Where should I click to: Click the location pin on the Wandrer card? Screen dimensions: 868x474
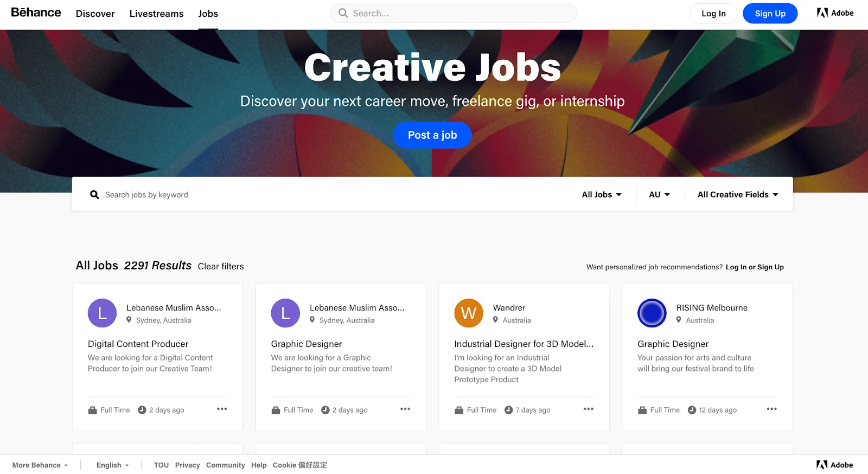[495, 320]
